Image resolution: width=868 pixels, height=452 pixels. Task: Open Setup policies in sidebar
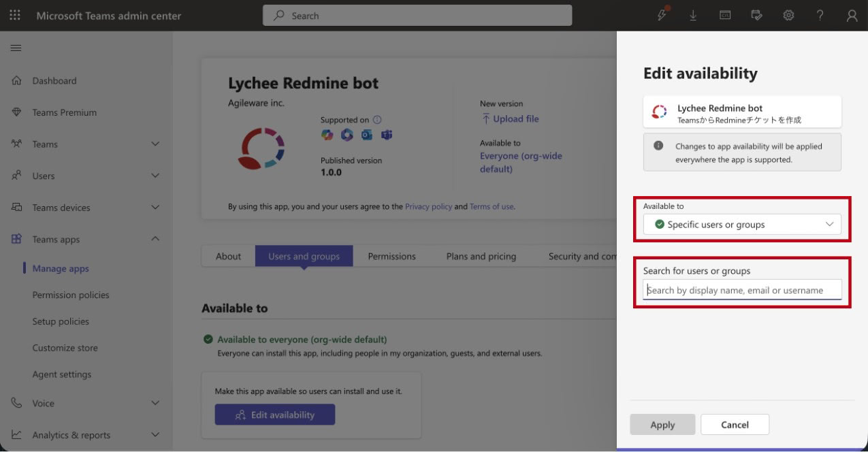click(x=61, y=321)
